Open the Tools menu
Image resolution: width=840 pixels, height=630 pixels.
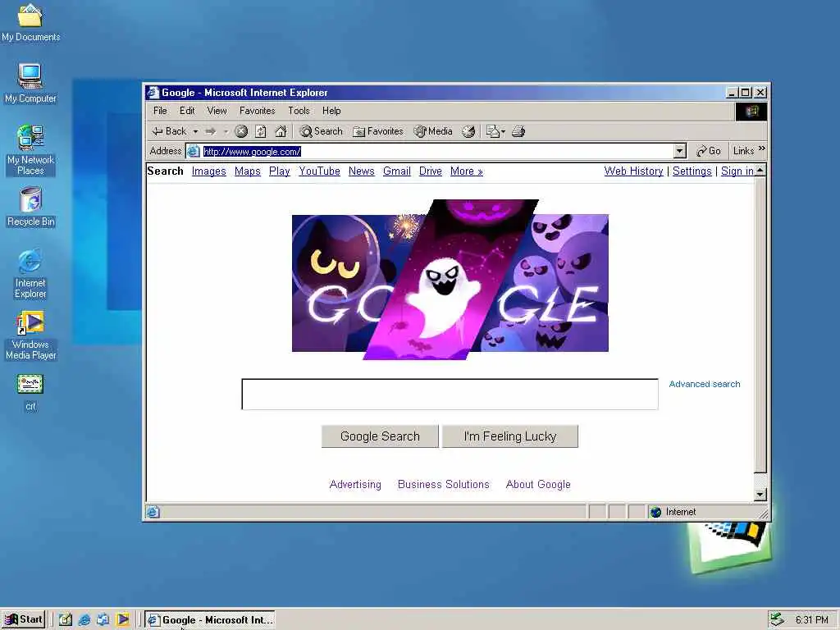click(299, 111)
